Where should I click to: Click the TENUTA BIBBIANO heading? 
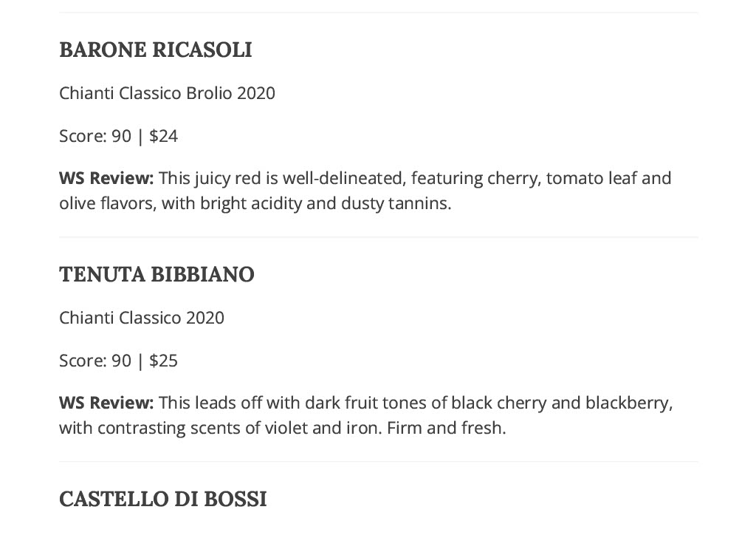[157, 274]
